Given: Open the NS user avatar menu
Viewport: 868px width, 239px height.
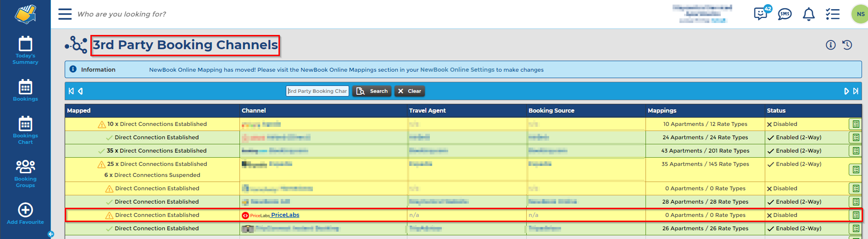Looking at the screenshot, I should point(860,14).
